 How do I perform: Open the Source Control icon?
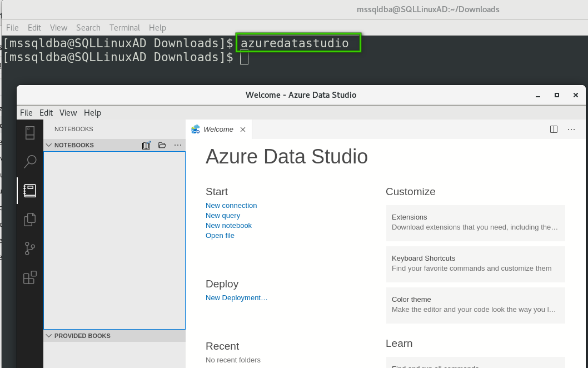pyautogui.click(x=30, y=248)
